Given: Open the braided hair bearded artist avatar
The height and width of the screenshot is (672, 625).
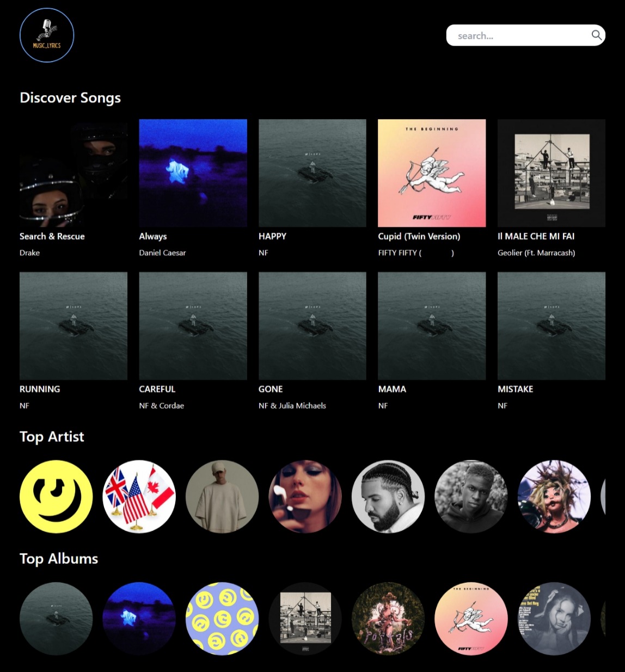Looking at the screenshot, I should pyautogui.click(x=388, y=497).
